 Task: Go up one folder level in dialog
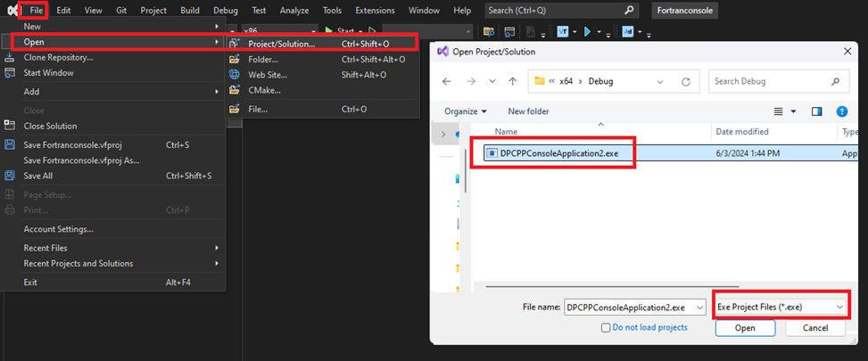[x=513, y=81]
